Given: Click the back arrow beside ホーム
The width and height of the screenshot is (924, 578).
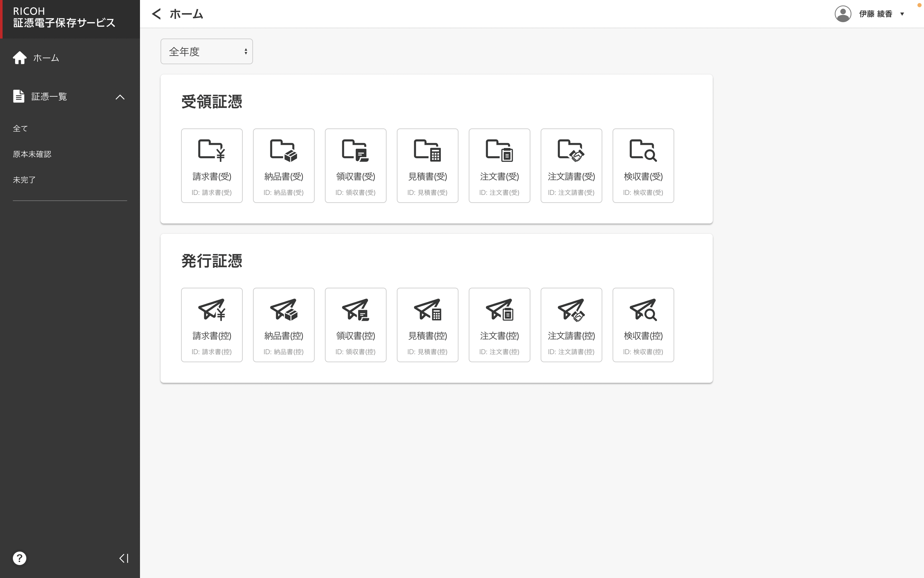Looking at the screenshot, I should tap(156, 14).
